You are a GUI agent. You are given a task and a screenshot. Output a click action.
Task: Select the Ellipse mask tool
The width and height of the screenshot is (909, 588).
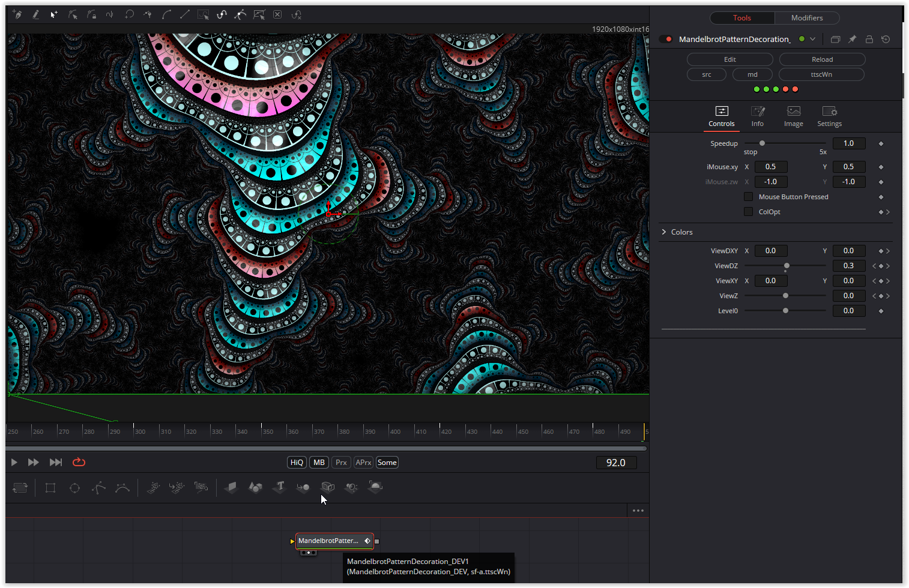(74, 487)
